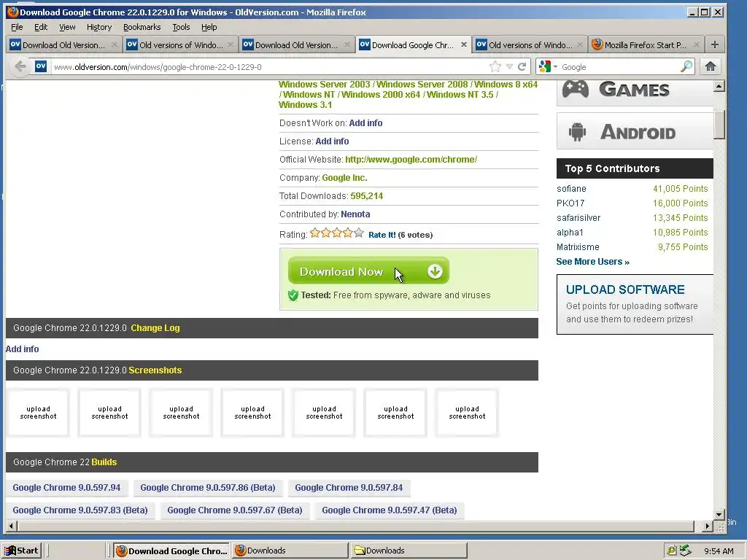The width and height of the screenshot is (747, 560).
Task: Open the Change Log link
Action: 155,328
